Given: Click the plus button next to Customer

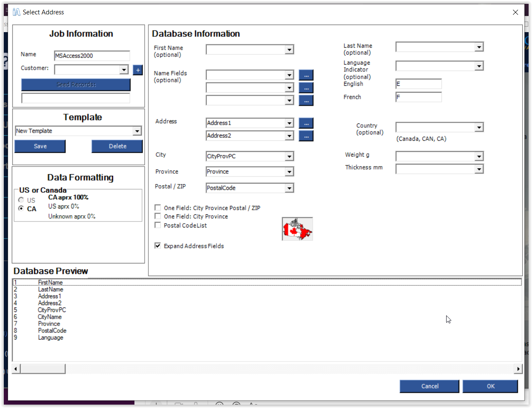Looking at the screenshot, I should click(137, 70).
